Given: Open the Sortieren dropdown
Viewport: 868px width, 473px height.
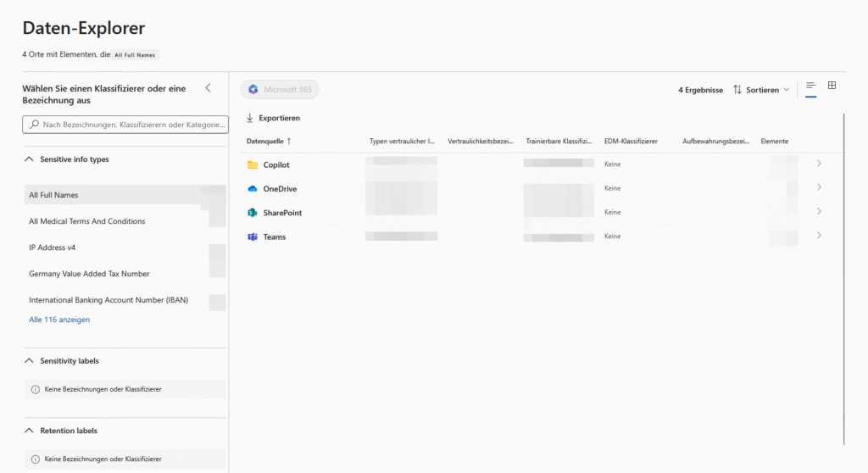Looking at the screenshot, I should (x=761, y=90).
